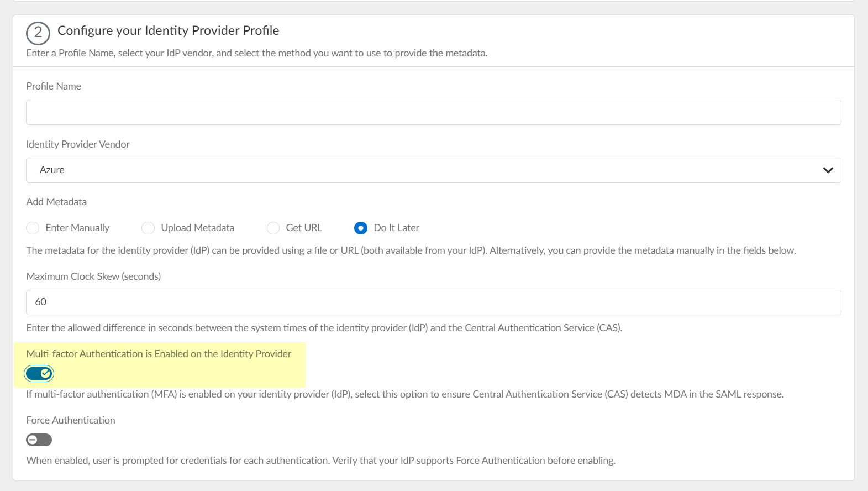868x491 pixels.
Task: Pick the Get URL metadata option
Action: [x=273, y=228]
